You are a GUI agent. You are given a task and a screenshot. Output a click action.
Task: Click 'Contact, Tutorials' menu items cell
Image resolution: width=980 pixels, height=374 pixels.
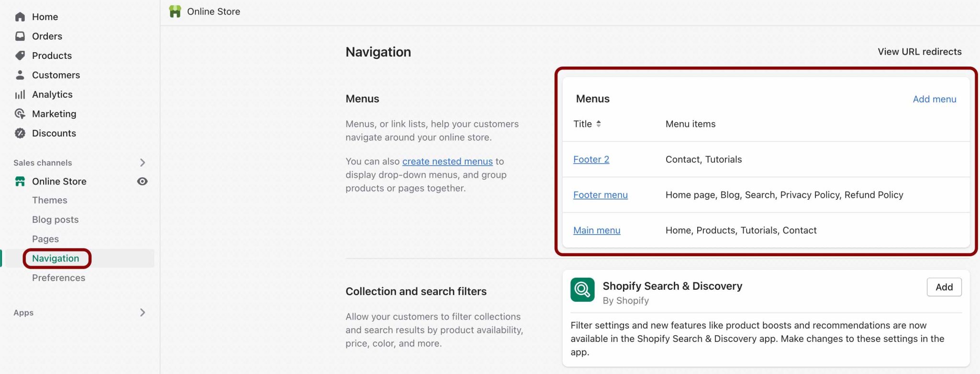point(703,159)
